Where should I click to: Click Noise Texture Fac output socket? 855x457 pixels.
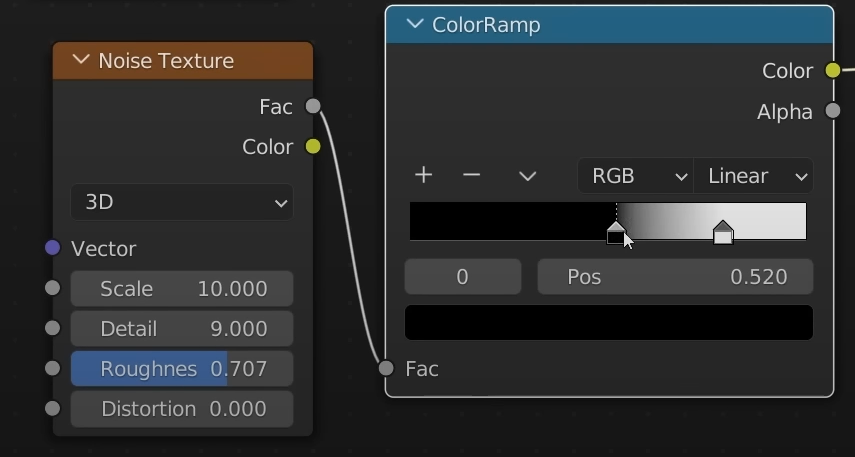313,106
